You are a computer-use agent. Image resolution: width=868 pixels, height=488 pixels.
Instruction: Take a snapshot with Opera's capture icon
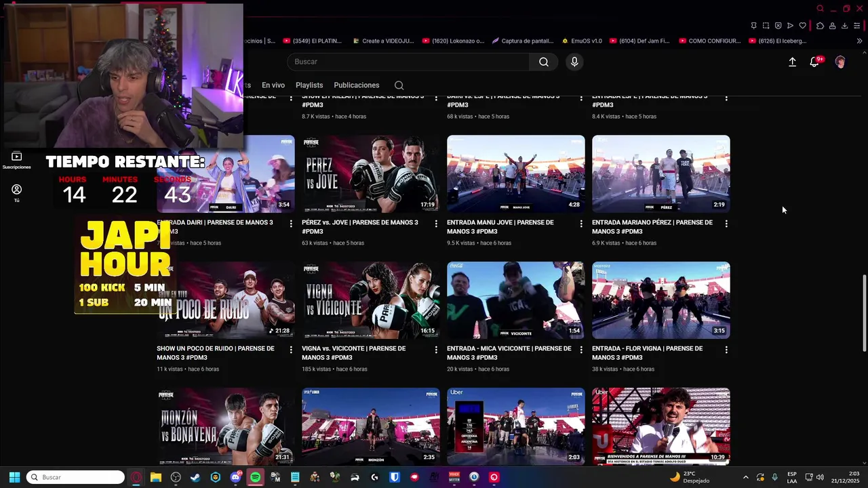click(x=766, y=26)
